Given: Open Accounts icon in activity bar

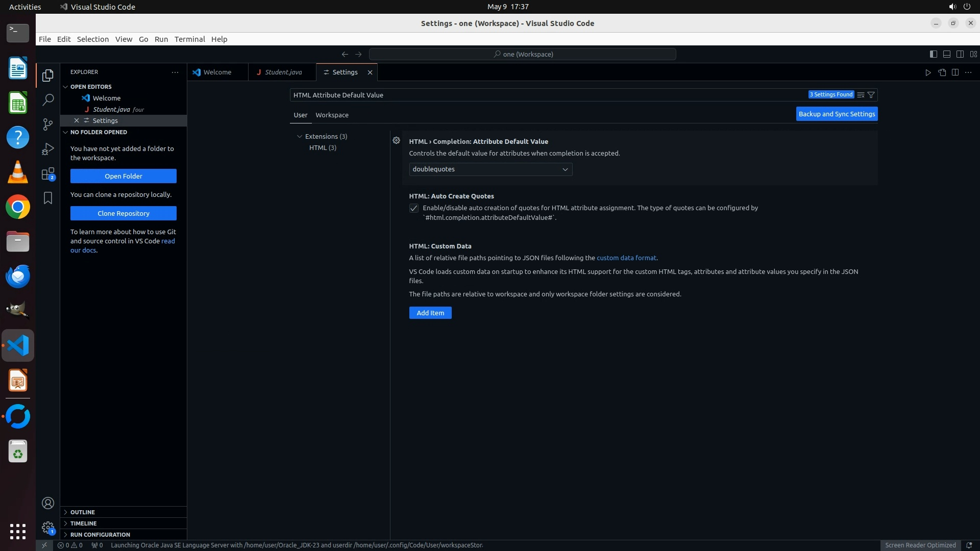Looking at the screenshot, I should [48, 503].
